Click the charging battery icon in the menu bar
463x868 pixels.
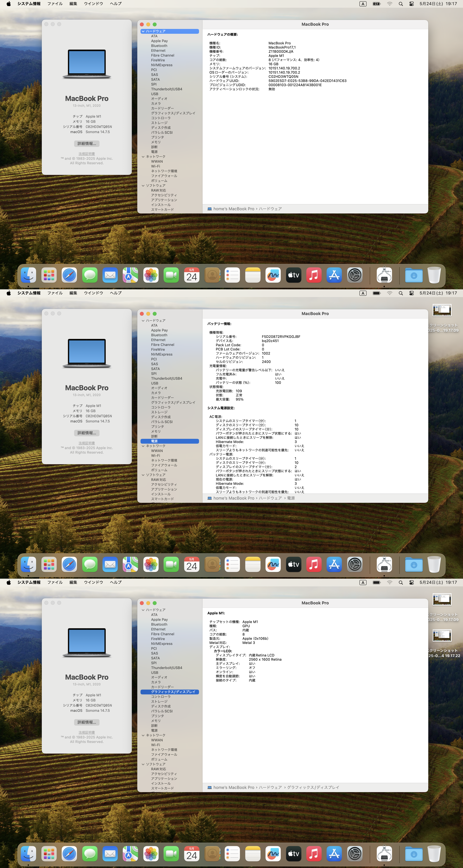[376, 4]
